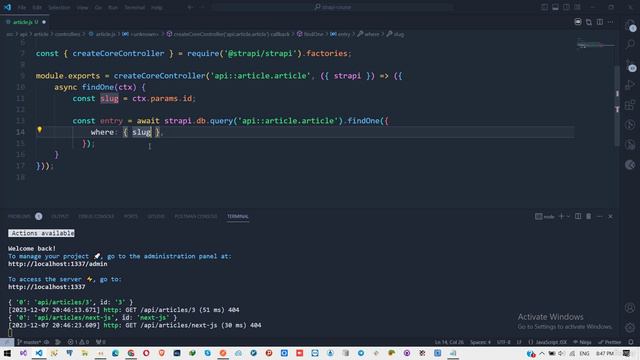Click the remote window status bar icon
Viewport: 640px width, 360px height.
point(7,342)
